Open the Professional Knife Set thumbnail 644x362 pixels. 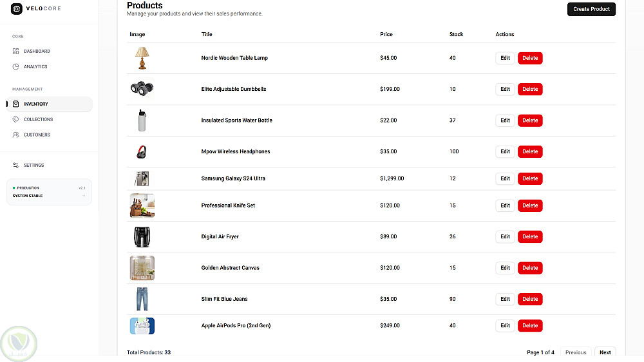coord(142,205)
